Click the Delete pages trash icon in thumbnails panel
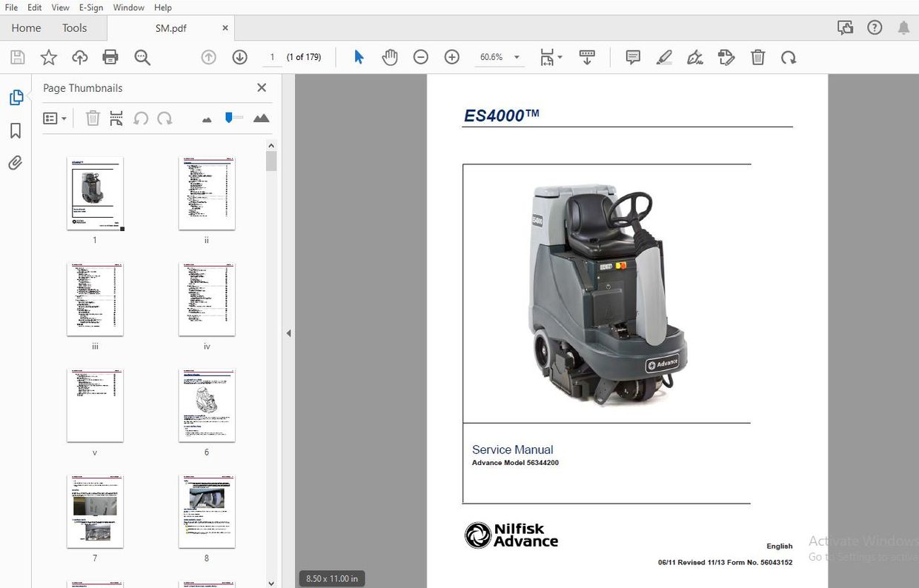This screenshot has height=588, width=919. [x=92, y=118]
